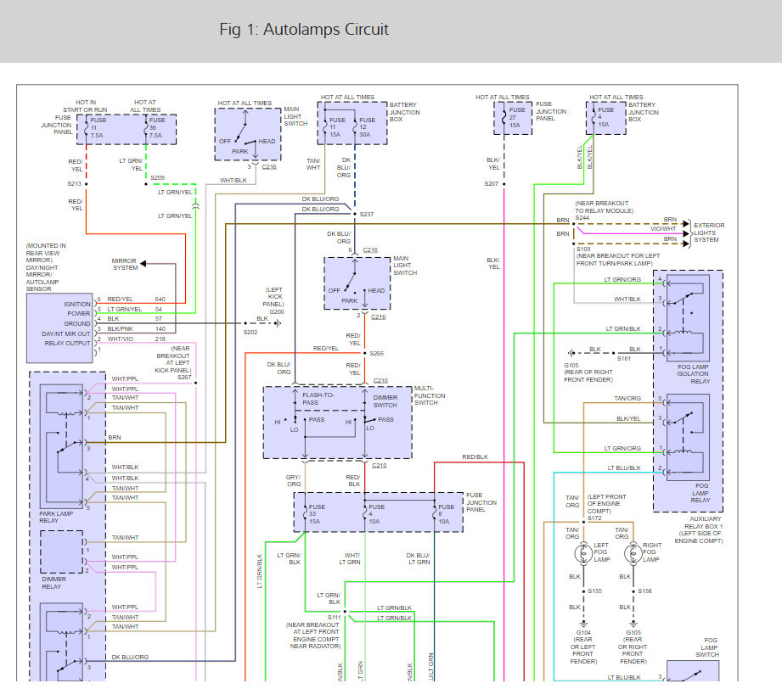Click the "POWER" sensor terminal label
This screenshot has width=782, height=700.
(79, 313)
